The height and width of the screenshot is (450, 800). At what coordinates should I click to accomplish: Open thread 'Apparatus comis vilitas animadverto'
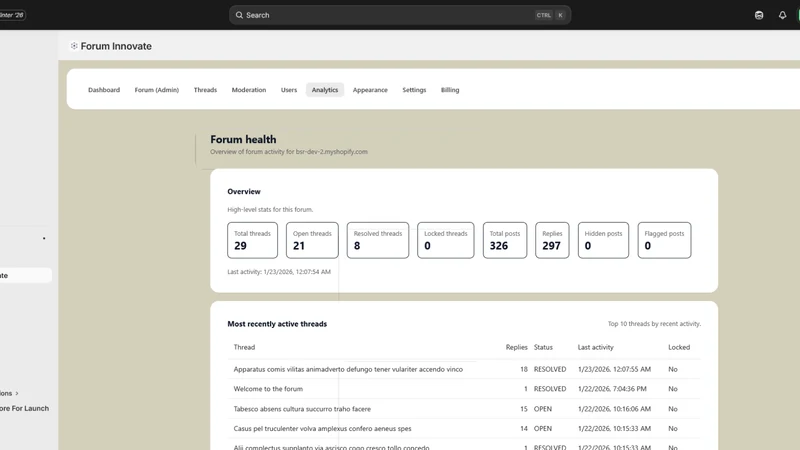point(348,369)
